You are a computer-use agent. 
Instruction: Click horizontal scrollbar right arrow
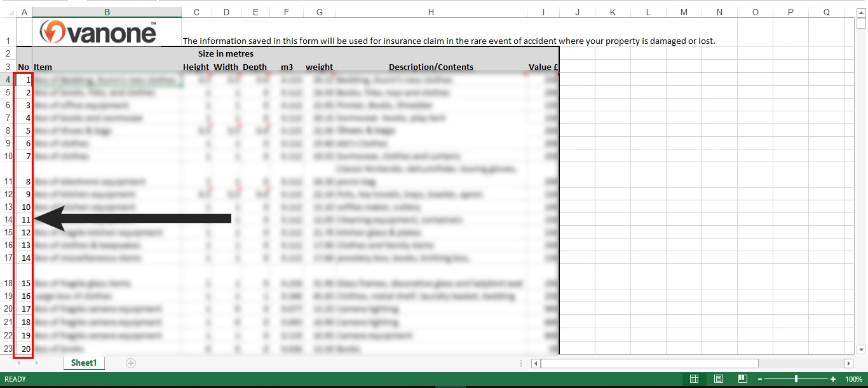pos(848,363)
